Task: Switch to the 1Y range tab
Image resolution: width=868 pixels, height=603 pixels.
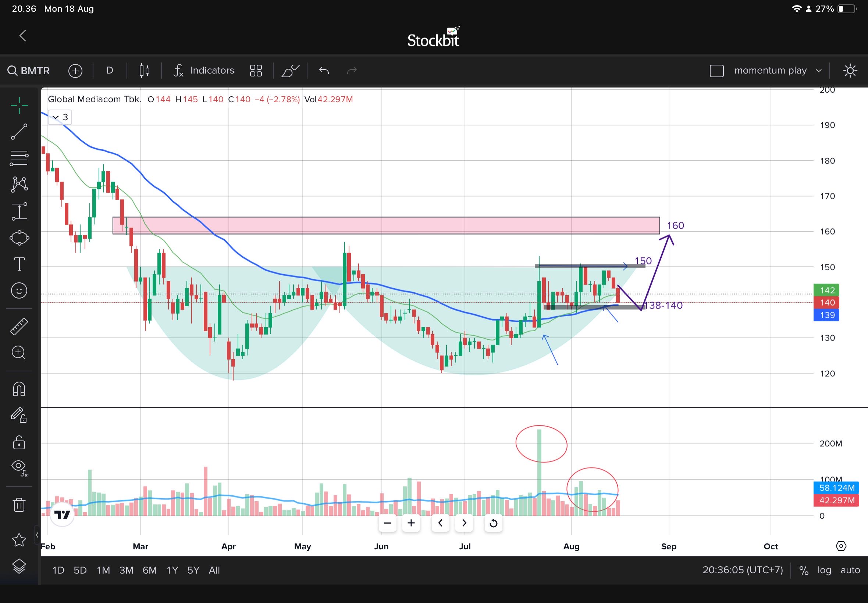Action: tap(171, 570)
